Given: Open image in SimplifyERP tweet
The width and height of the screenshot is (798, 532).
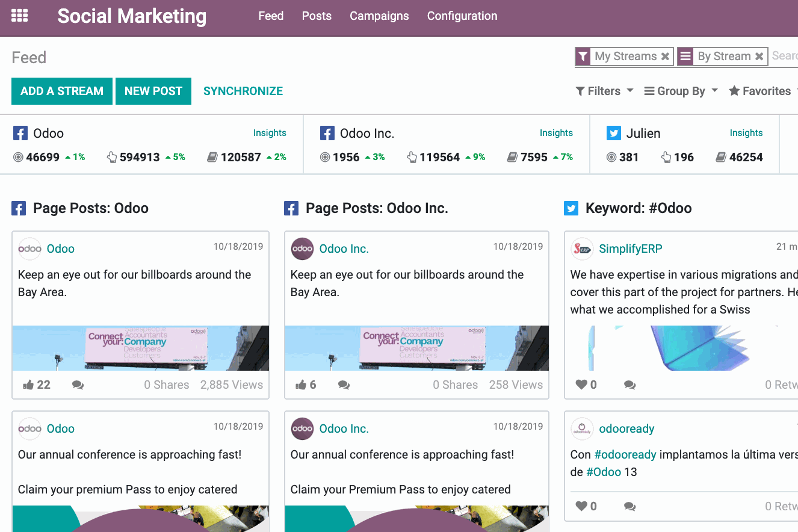Looking at the screenshot, I should 681,348.
